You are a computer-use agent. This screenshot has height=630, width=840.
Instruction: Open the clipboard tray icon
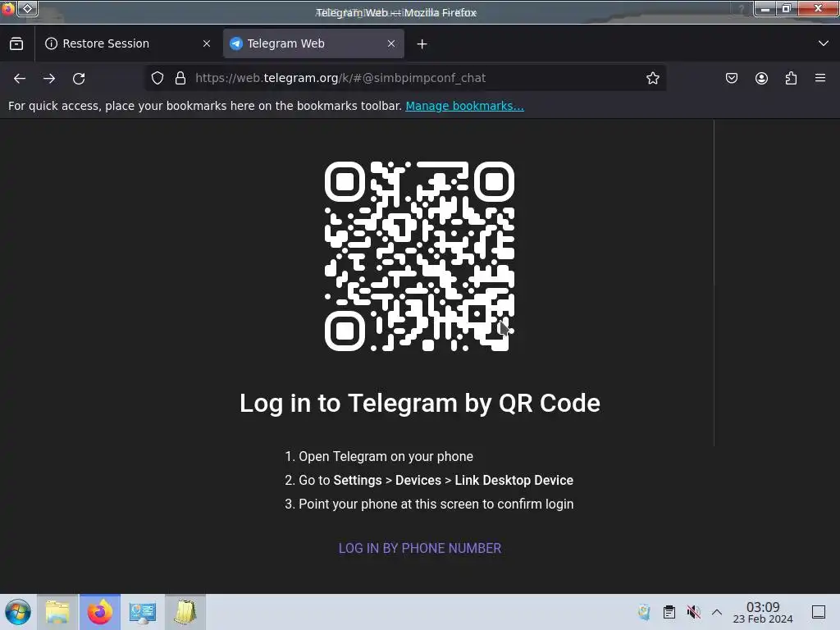669,612
